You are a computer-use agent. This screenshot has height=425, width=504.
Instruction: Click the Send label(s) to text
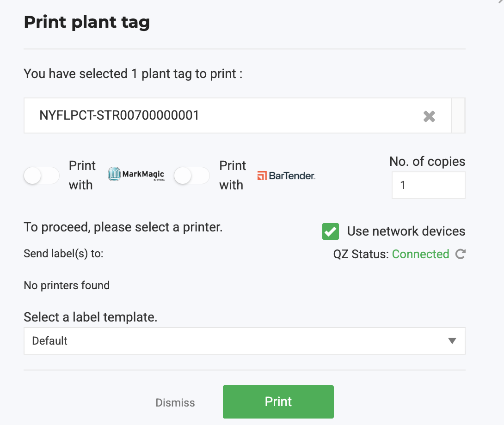[63, 254]
